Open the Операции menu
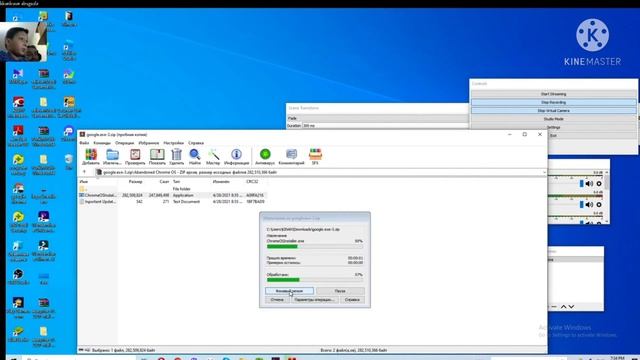This screenshot has width=640, height=360. (x=124, y=143)
